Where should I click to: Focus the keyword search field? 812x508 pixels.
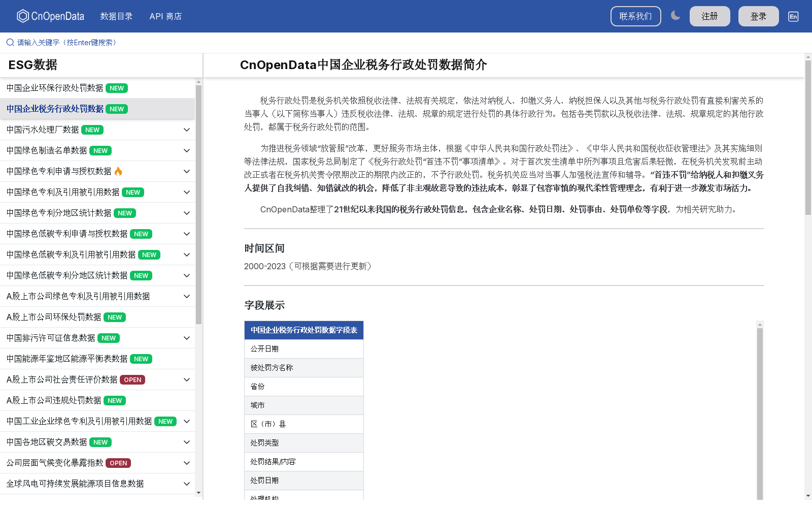click(x=66, y=43)
